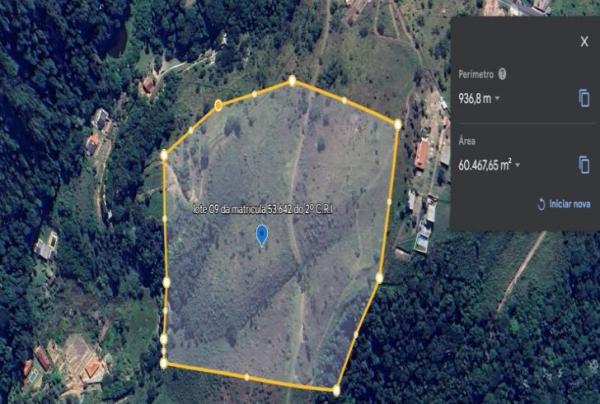Select the topmost vertex of the yellow polygon
Screen dimensions: 600x404
coord(292,80)
